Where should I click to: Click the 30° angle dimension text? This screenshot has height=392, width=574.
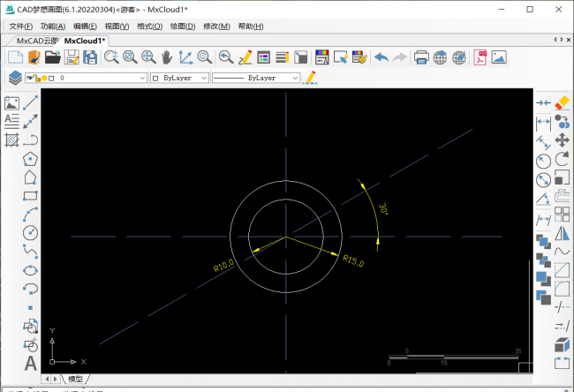click(383, 209)
